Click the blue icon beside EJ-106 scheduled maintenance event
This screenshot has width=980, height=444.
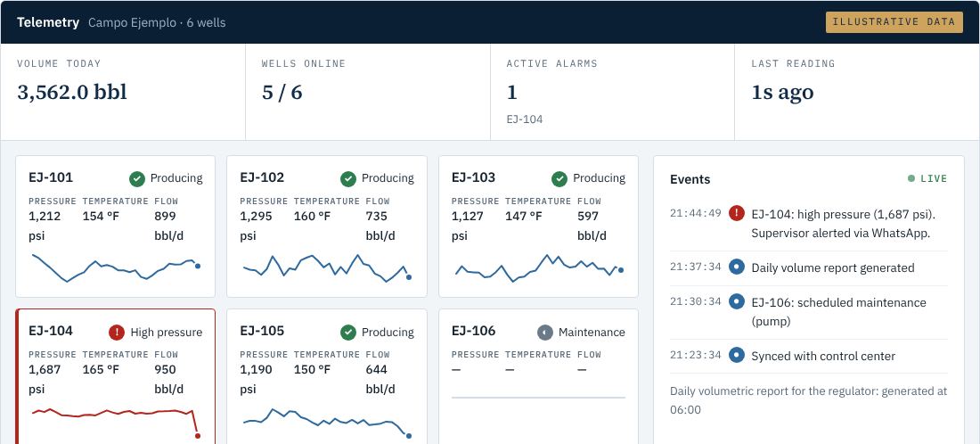click(x=737, y=301)
